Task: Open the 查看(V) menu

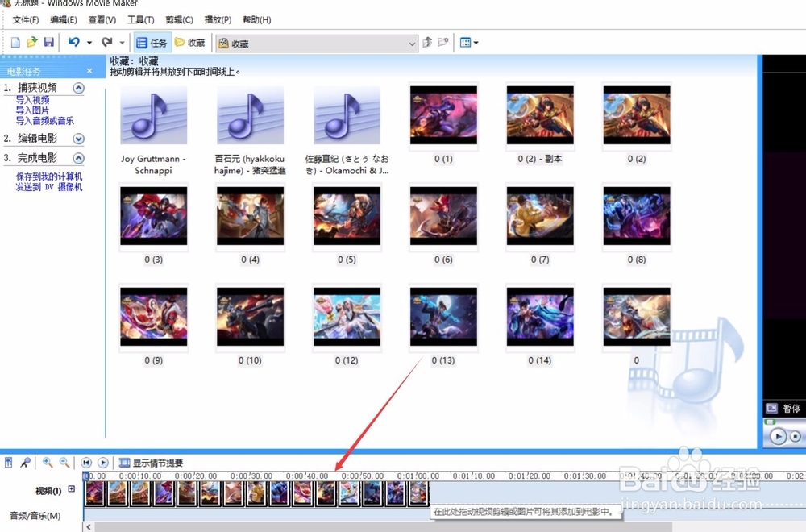Action: pos(102,19)
